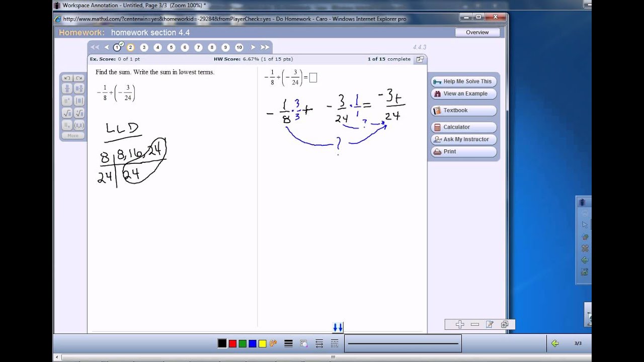This screenshot has width=644, height=362.
Task: Go to question 10
Action: (239, 47)
